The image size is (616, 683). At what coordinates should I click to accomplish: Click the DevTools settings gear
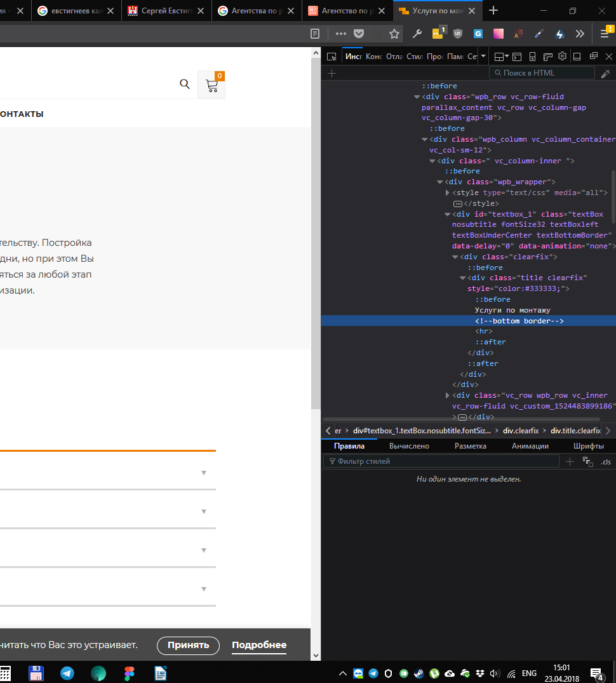[562, 56]
